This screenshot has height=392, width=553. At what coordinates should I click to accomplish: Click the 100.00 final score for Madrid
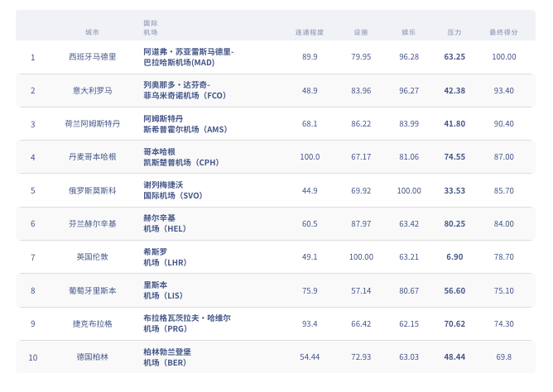pyautogui.click(x=503, y=57)
